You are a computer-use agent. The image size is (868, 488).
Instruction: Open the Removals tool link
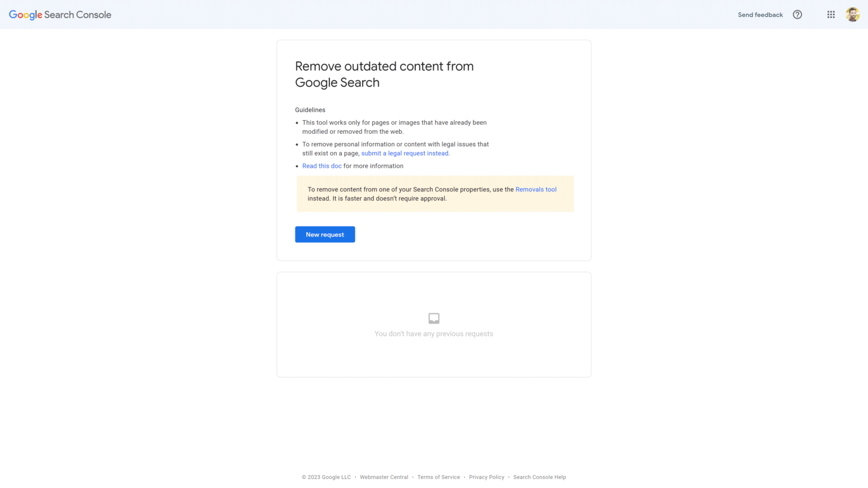[x=535, y=189]
